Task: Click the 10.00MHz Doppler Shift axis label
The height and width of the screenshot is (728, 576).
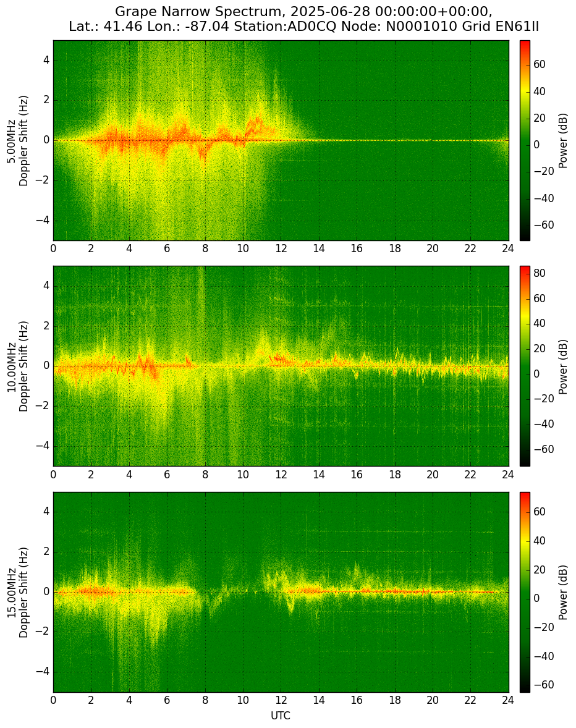Action: [17, 366]
